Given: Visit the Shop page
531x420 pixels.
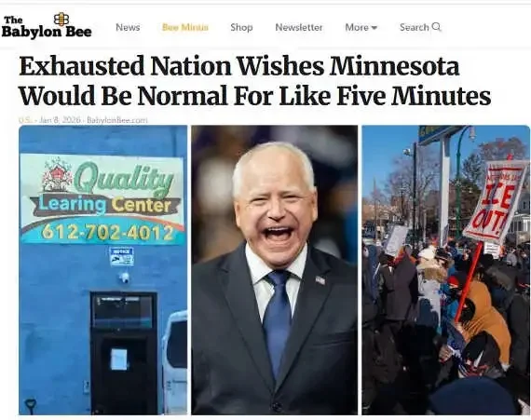Looking at the screenshot, I should tap(241, 27).
